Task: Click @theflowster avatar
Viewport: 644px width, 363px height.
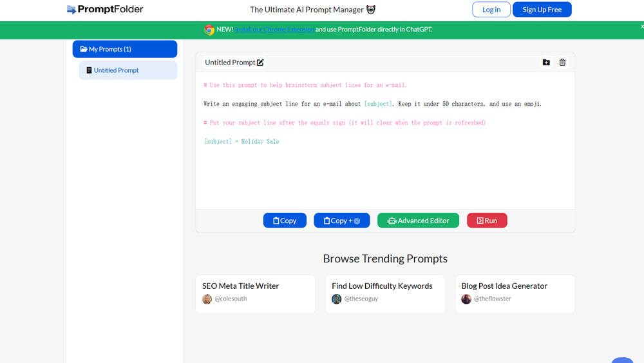Action: [466, 299]
